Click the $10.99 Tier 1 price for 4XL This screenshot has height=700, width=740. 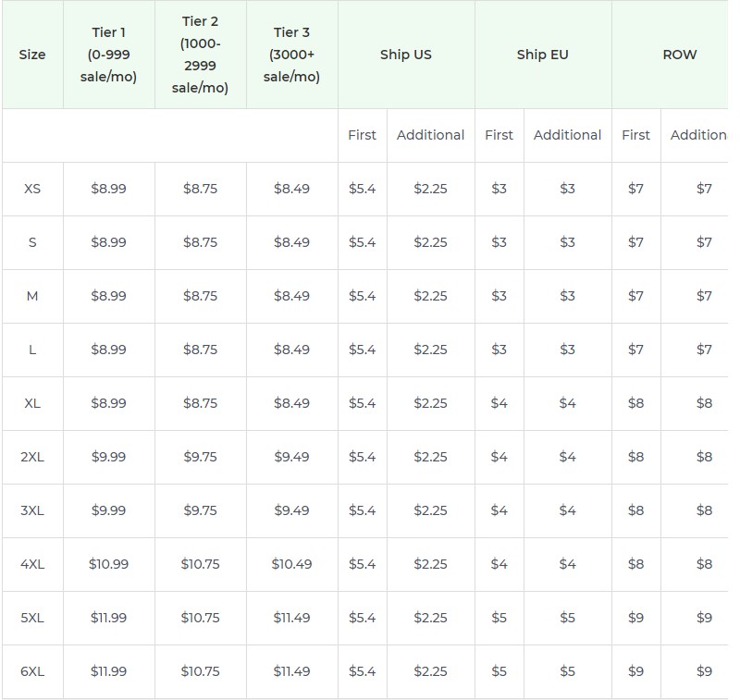point(108,565)
